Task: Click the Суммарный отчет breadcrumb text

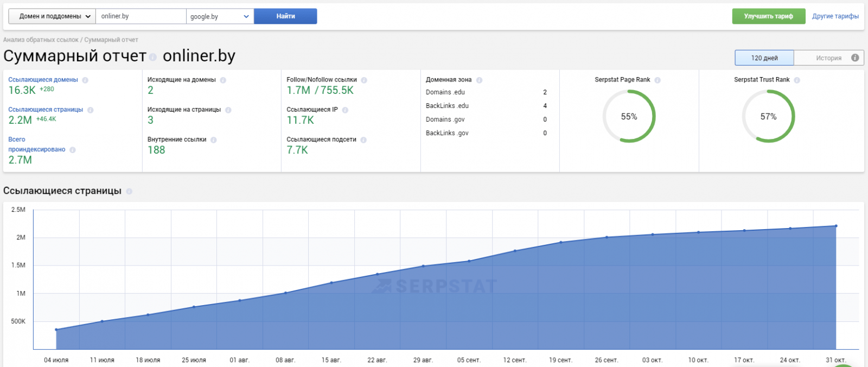Action: point(111,40)
